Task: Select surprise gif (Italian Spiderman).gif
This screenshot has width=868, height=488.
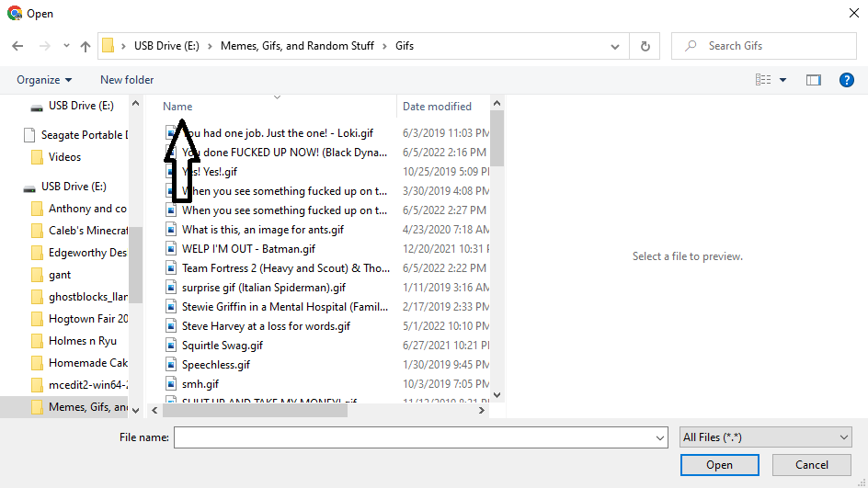Action: pyautogui.click(x=264, y=288)
